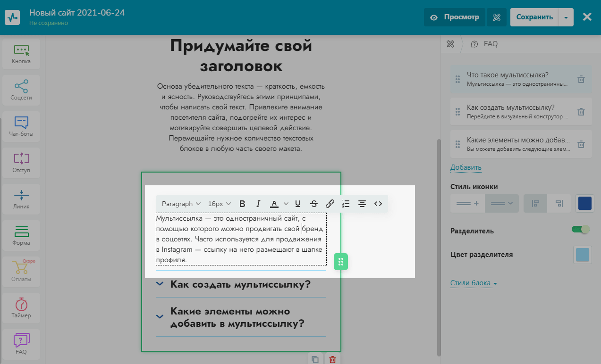This screenshot has height=364, width=601.
Task: Select the plus-style icon option
Action: tap(467, 204)
